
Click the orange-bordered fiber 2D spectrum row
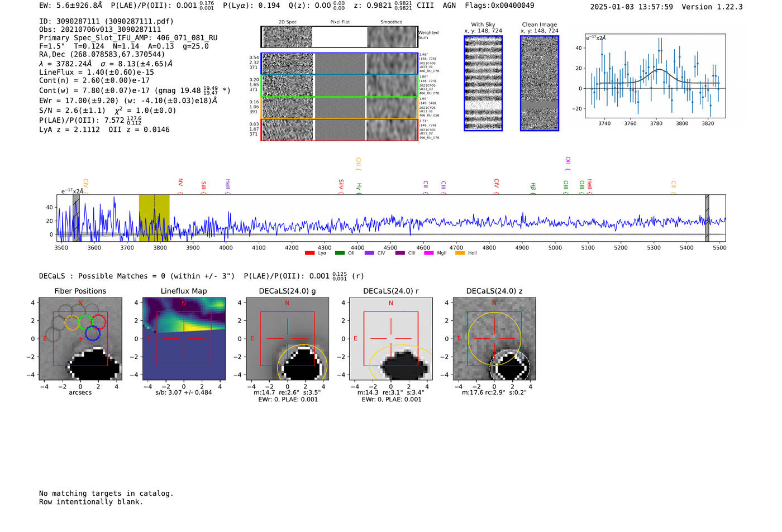coord(339,108)
